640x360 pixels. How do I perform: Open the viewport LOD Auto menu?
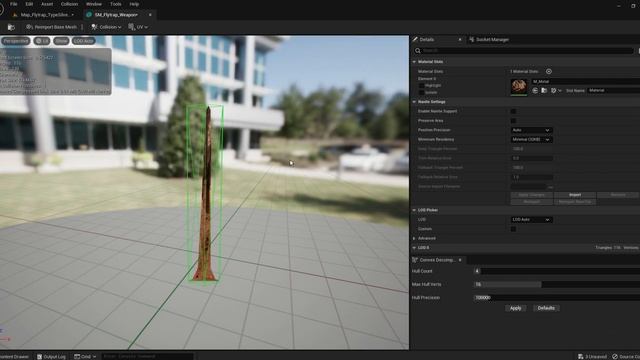coord(84,41)
